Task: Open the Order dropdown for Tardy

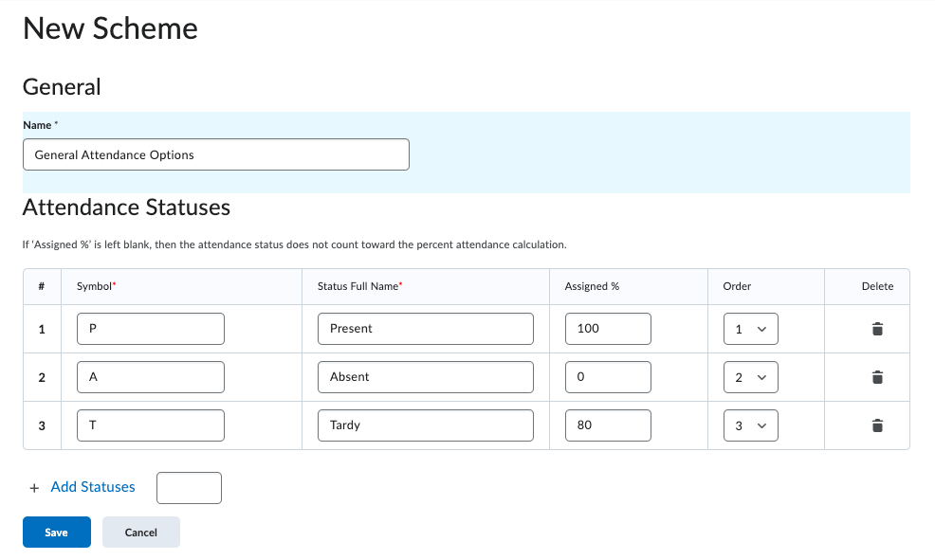Action: pyautogui.click(x=750, y=425)
